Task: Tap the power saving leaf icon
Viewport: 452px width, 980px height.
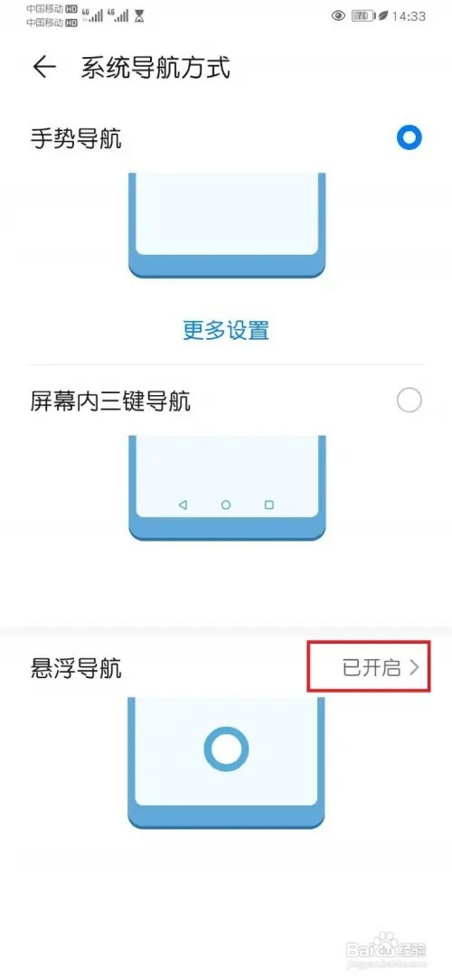Action: click(381, 15)
